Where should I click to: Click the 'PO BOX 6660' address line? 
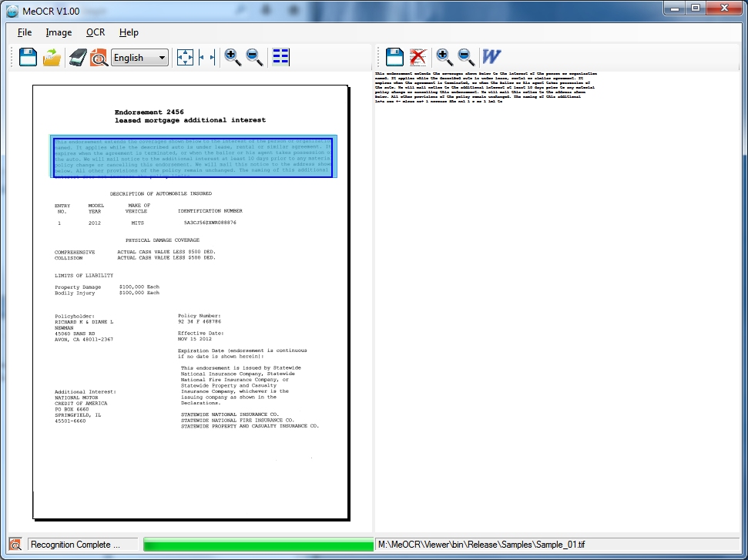[x=72, y=409]
